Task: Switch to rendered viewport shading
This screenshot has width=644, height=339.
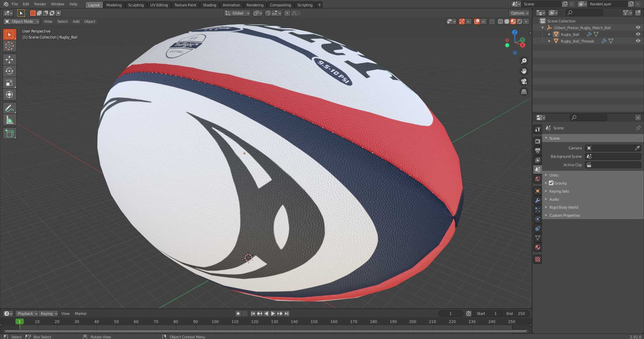Action: [520, 21]
